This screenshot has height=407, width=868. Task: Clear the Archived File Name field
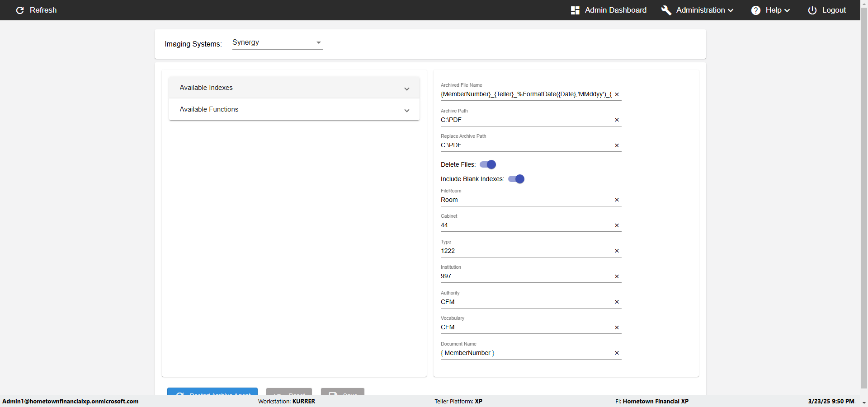click(617, 94)
